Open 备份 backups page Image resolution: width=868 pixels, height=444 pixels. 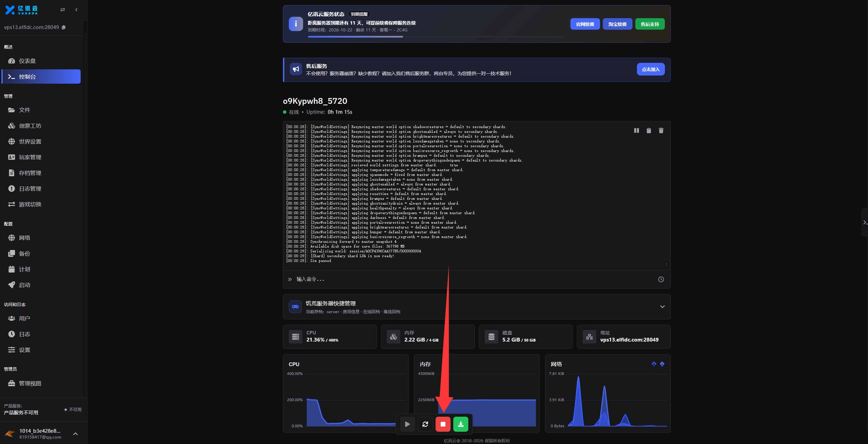41,253
